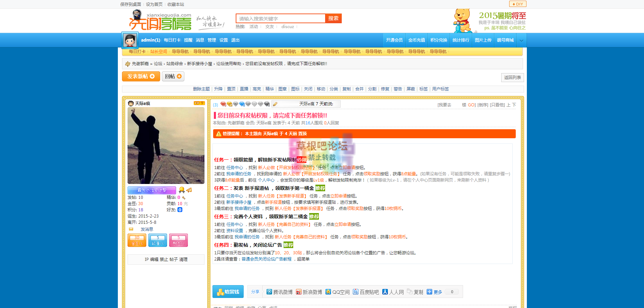Expand the dropdown arrow after 靓号商城
Viewport: 644px width, 308px height.
521,41
